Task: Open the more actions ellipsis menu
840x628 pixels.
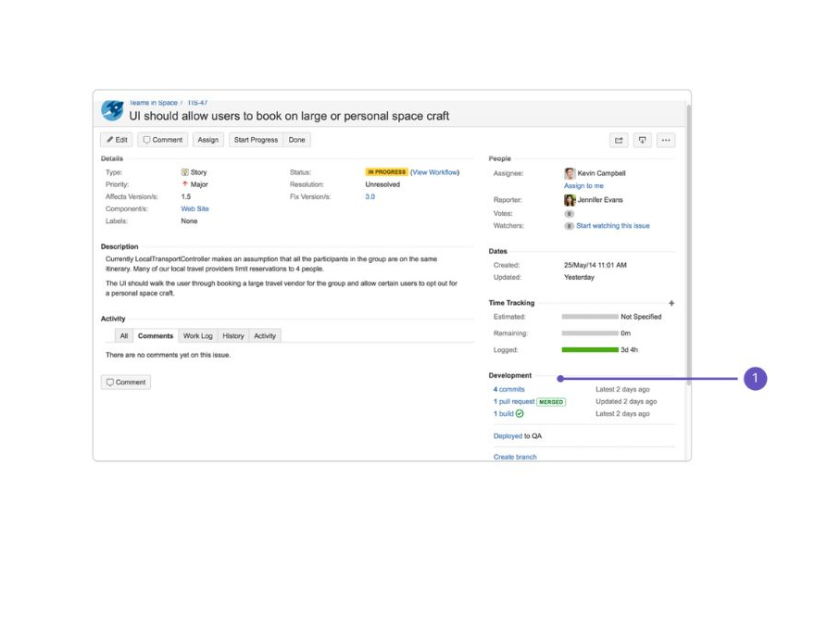Action: (x=666, y=141)
